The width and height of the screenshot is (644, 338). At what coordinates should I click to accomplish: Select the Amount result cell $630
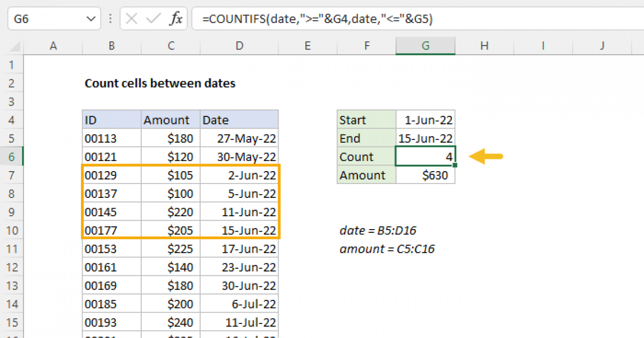(426, 175)
